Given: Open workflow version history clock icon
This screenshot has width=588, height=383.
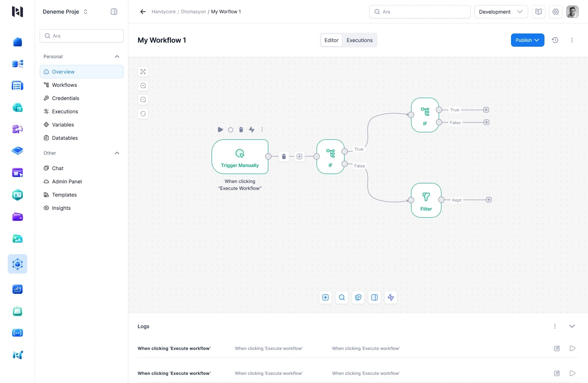Looking at the screenshot, I should point(555,40).
